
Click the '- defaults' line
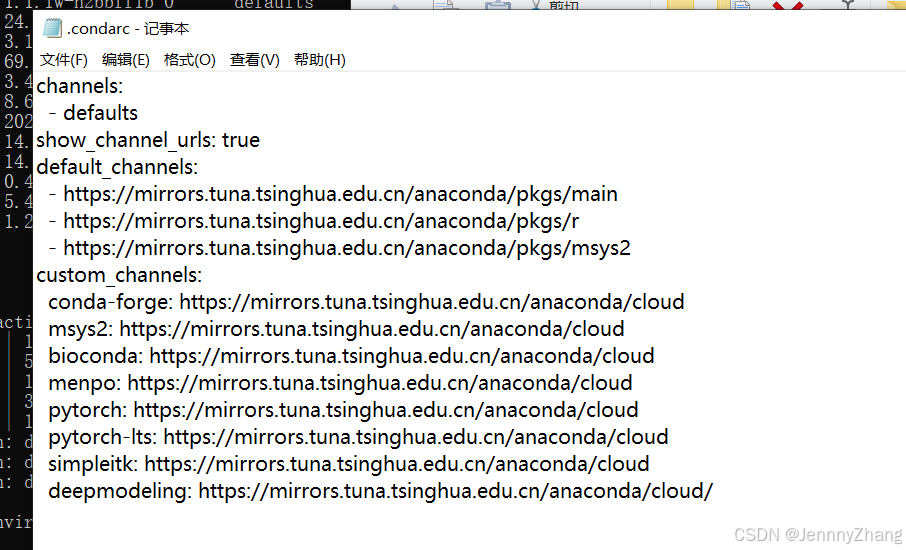[93, 113]
